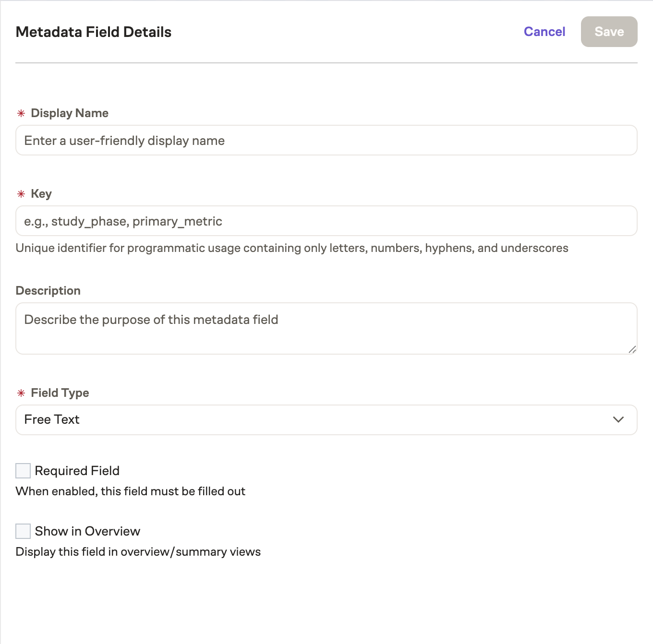Click the required asterisk beside Display Name
Viewport: 653px width, 644px height.
click(x=21, y=114)
